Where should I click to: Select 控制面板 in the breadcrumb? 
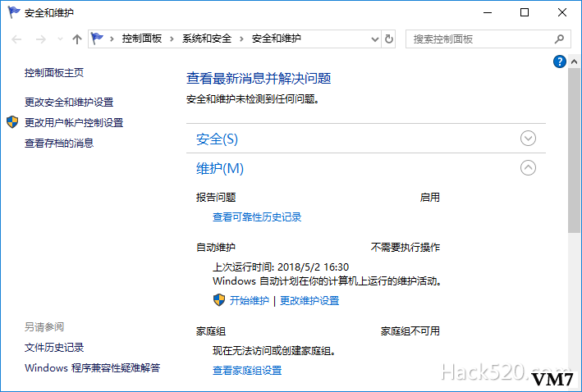(142, 39)
